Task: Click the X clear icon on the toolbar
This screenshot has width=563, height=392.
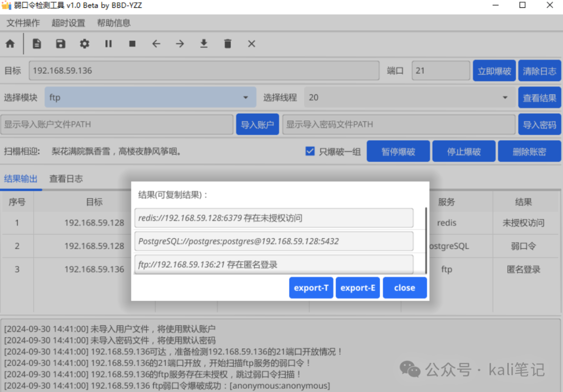Action: point(251,44)
